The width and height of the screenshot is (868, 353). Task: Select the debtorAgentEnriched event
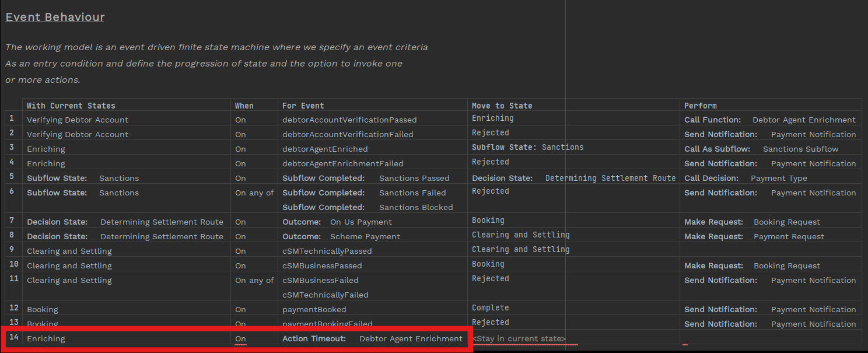[x=325, y=149]
